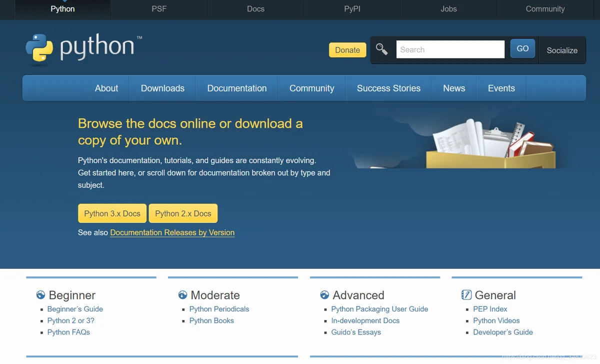Open the Guido's Essays link

356,332
